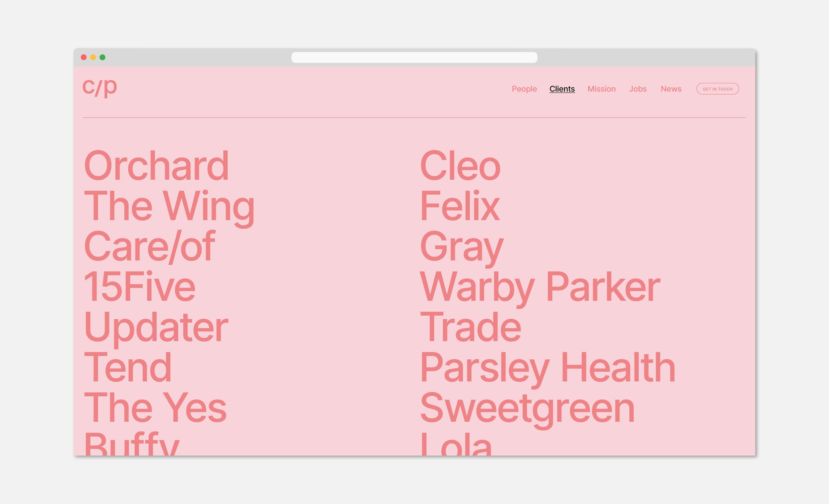This screenshot has height=504, width=829.
Task: Open the Updater client link
Action: 156,329
